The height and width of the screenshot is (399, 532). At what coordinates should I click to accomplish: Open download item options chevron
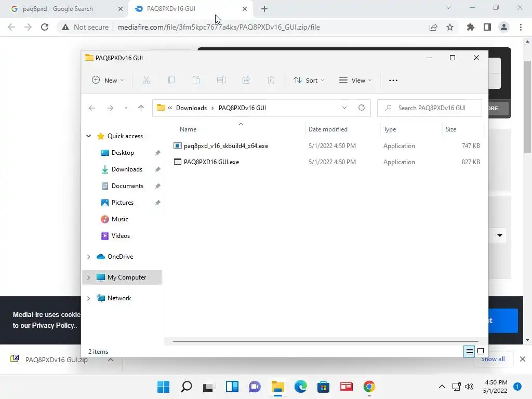click(111, 360)
